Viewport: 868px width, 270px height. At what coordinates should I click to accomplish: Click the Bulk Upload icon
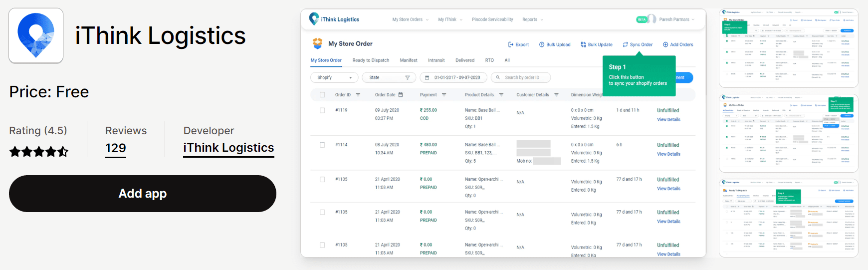coord(542,44)
